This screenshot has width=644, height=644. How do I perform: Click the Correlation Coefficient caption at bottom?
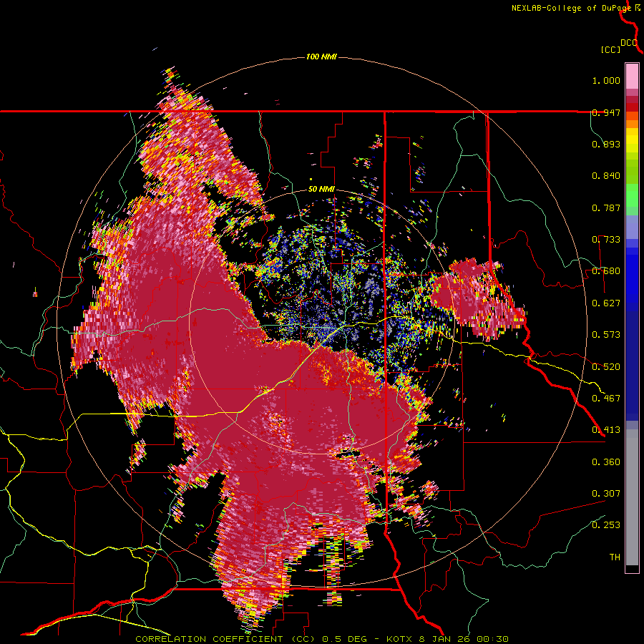(321, 639)
